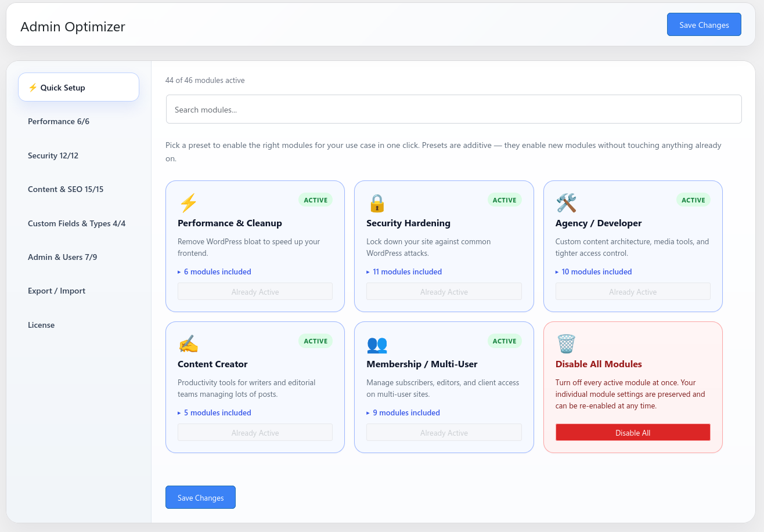Click 'Custom content architecture' description text
The width and height of the screenshot is (764, 532).
[632, 247]
